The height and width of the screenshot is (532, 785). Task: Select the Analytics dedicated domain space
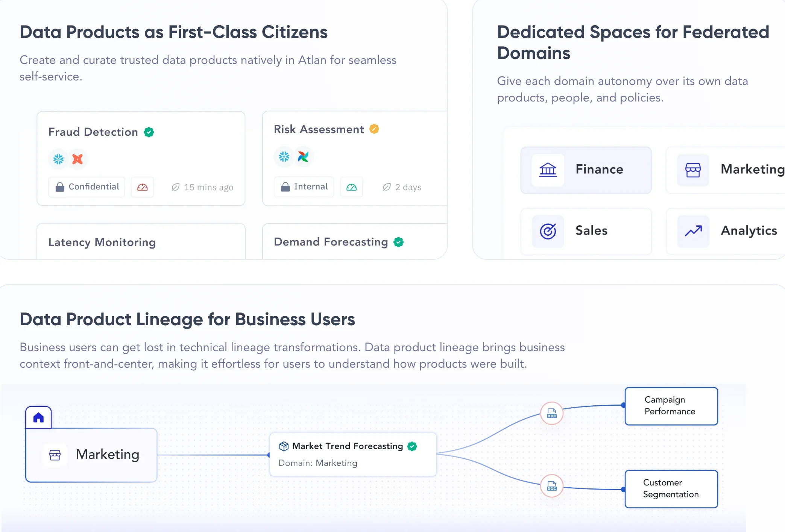point(730,230)
